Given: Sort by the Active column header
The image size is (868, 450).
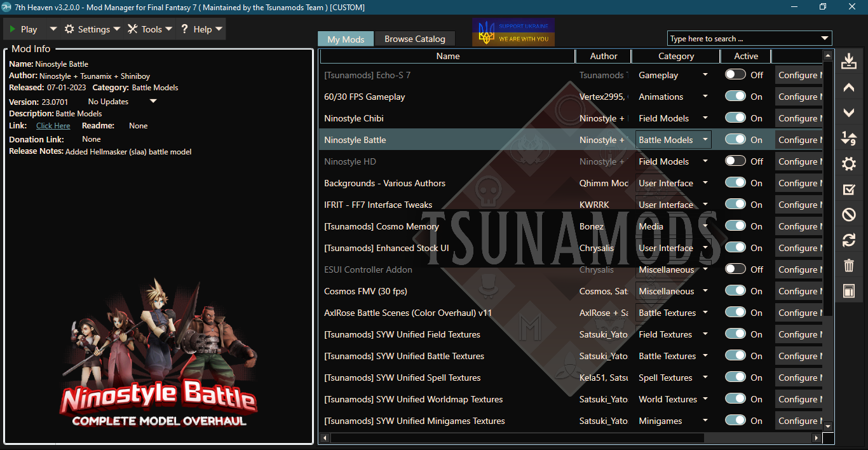Looking at the screenshot, I should pyautogui.click(x=746, y=56).
